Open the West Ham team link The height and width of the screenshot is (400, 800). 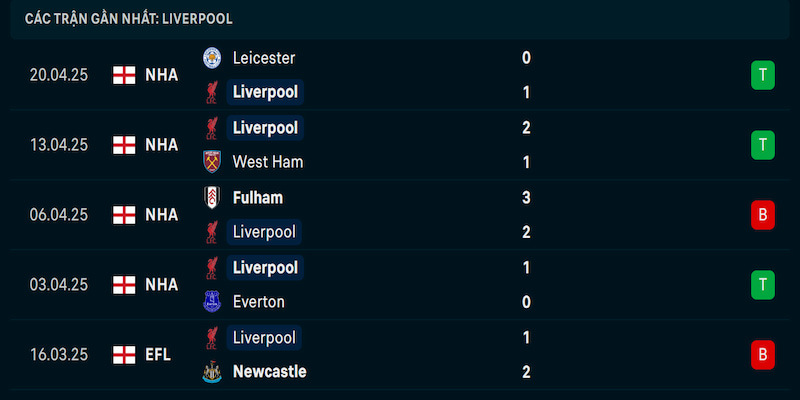point(268,162)
